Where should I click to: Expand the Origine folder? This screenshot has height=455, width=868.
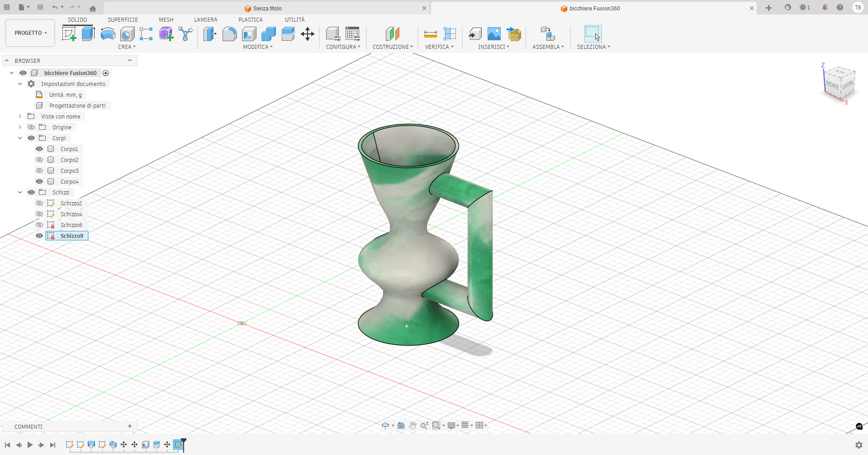pos(19,127)
